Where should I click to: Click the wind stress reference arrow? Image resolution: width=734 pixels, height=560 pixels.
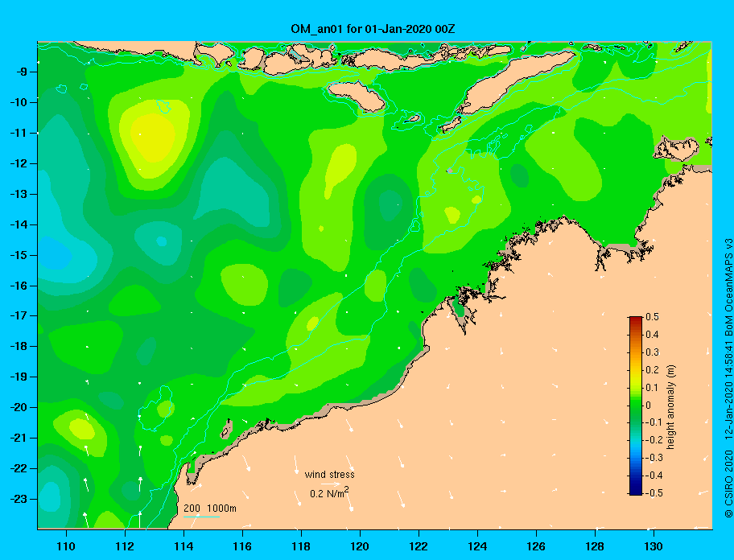[x=331, y=484]
